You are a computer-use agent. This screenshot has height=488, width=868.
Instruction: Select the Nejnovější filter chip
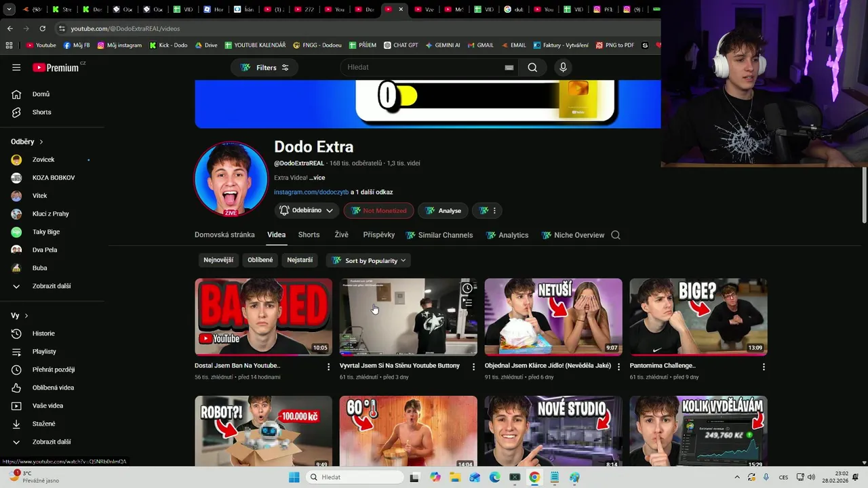click(218, 260)
